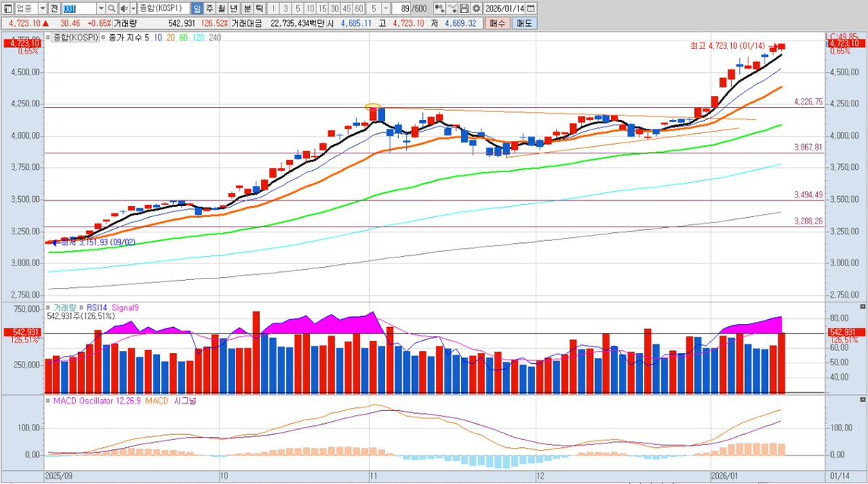The height and width of the screenshot is (484, 868).
Task: Click the chart tools icon left of line-add
Action: point(439,8)
